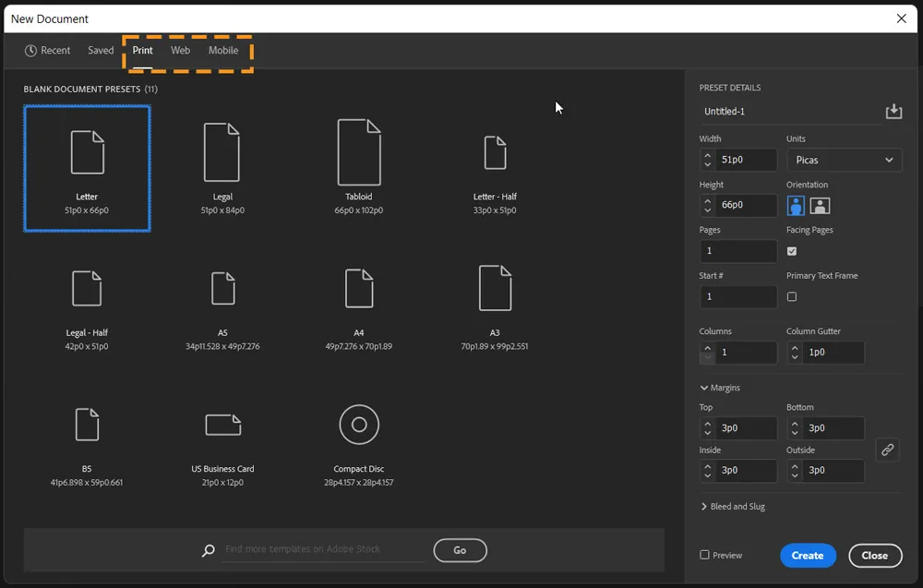Expand the Bleed and Slug section
The height and width of the screenshot is (588, 923).
coord(733,506)
